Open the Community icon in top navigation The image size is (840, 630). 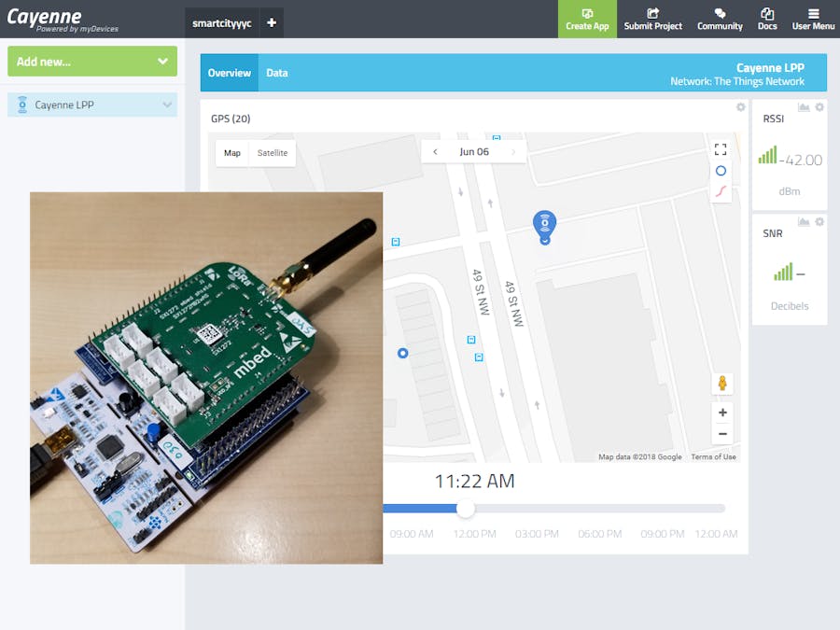coord(720,13)
